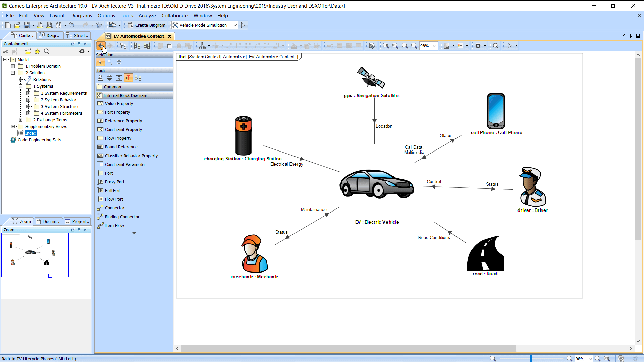
Task: Expand the 3 System Structure node
Action: (x=29, y=106)
